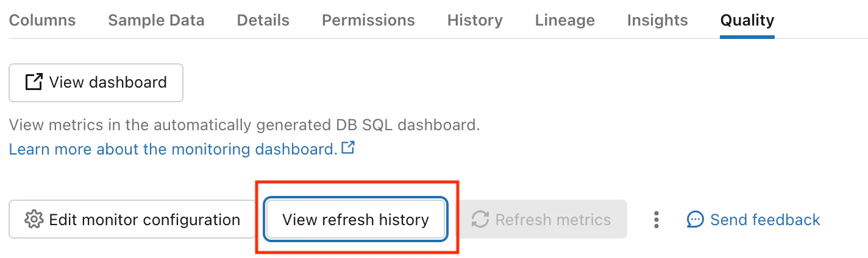
Task: Open the History tab
Action: point(475,20)
